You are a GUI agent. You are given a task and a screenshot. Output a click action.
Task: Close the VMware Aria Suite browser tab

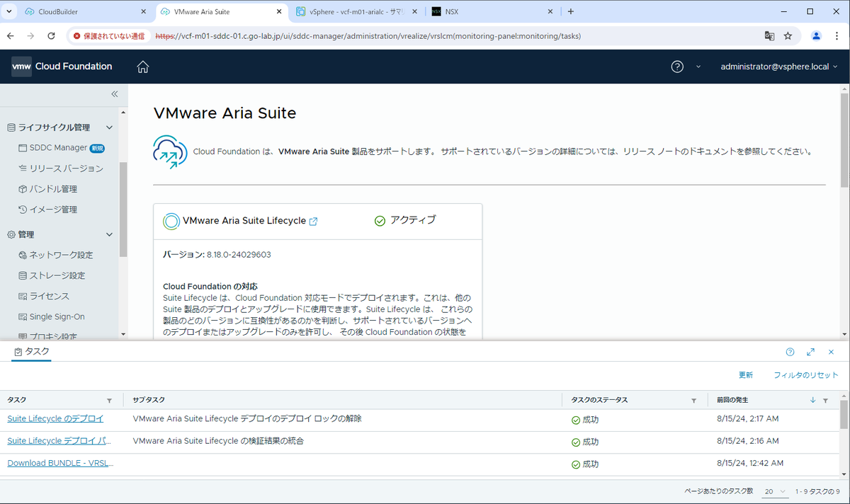279,11
